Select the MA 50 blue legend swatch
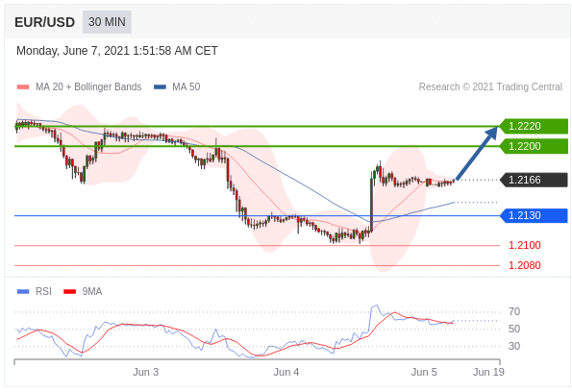Image resolution: width=572 pixels, height=392 pixels. (x=161, y=87)
